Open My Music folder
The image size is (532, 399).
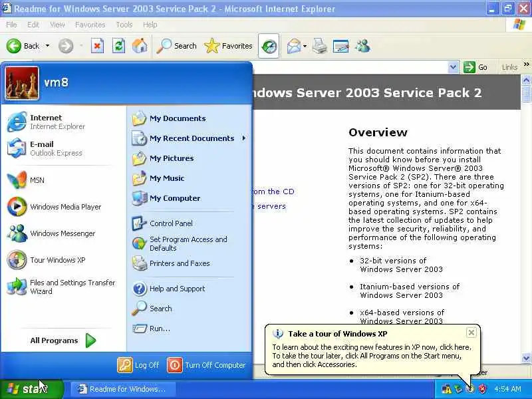tap(190, 178)
